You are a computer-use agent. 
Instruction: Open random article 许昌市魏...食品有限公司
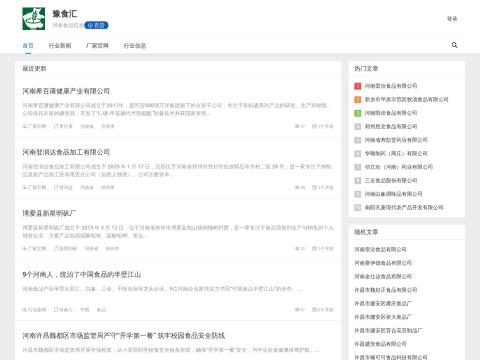(386, 290)
